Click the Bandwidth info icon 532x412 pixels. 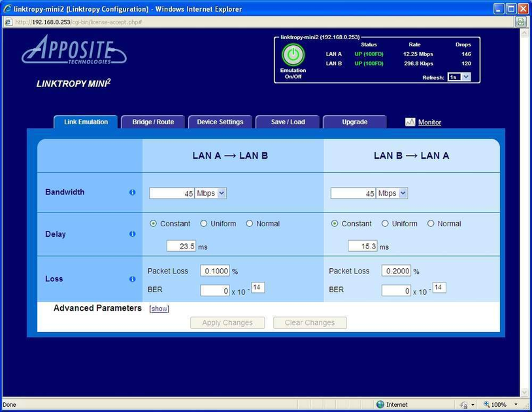point(132,192)
